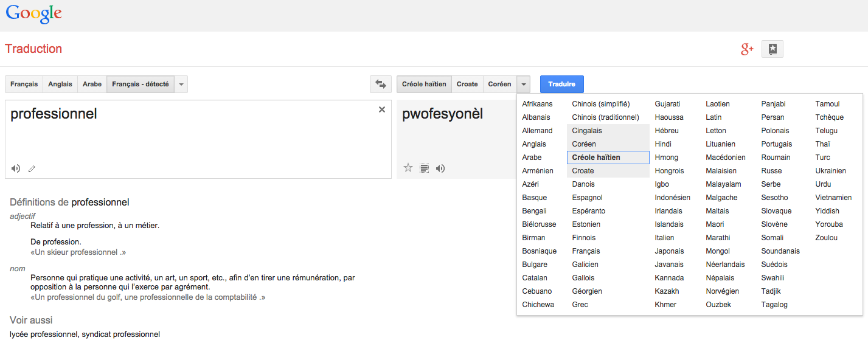Pick Russe from the language list
This screenshot has height=343, width=868.
(771, 171)
